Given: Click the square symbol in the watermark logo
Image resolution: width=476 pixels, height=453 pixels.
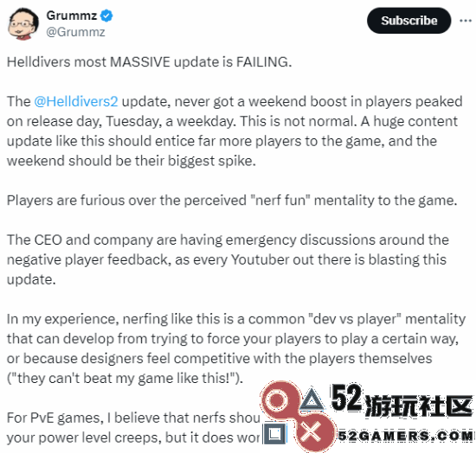Looking at the screenshot, I should [275, 433].
